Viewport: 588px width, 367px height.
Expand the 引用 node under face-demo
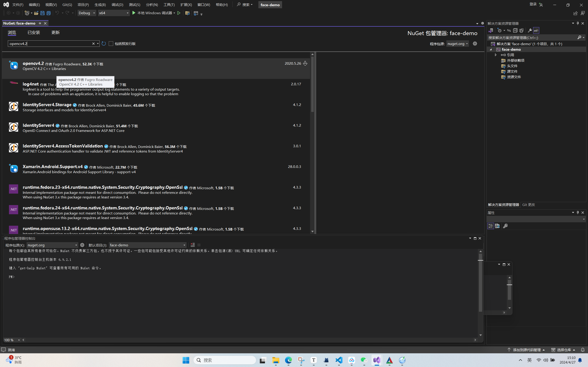(496, 55)
